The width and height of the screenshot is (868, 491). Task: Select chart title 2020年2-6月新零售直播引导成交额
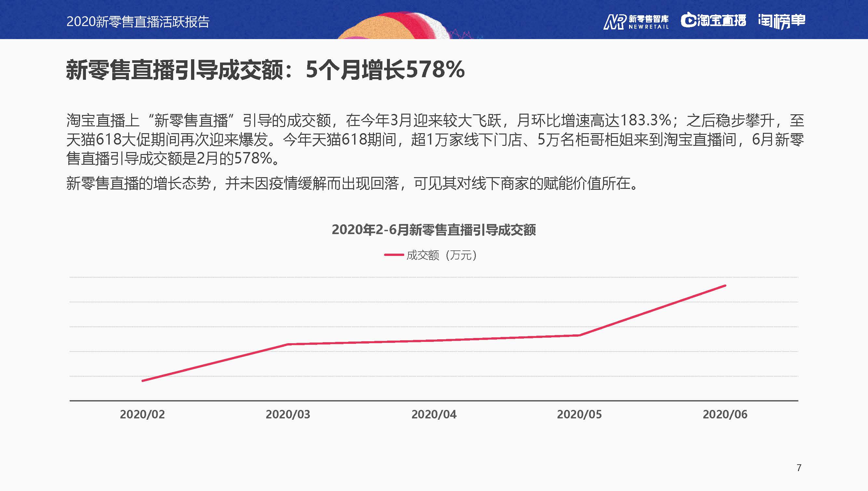click(434, 230)
